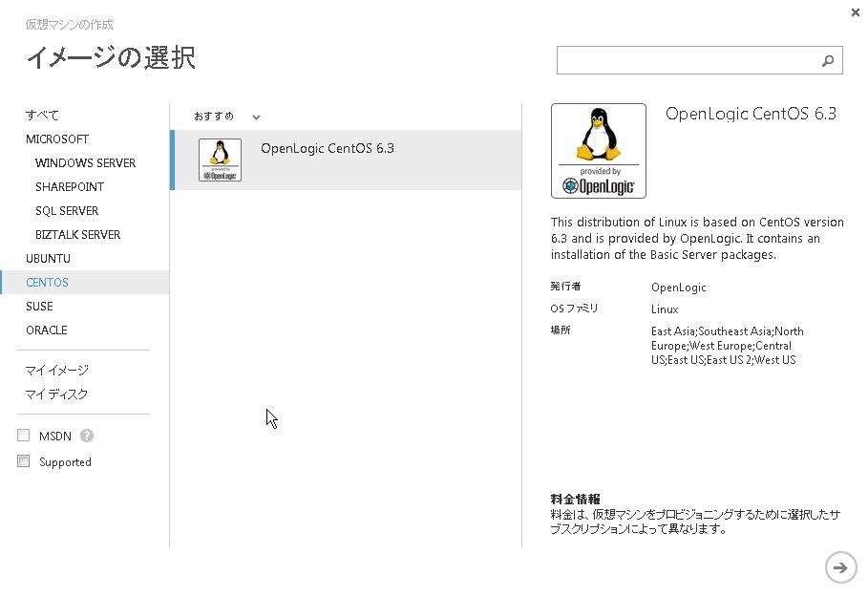868x597 pixels.
Task: Click the large OpenLogic penguin logo
Action: [x=599, y=151]
